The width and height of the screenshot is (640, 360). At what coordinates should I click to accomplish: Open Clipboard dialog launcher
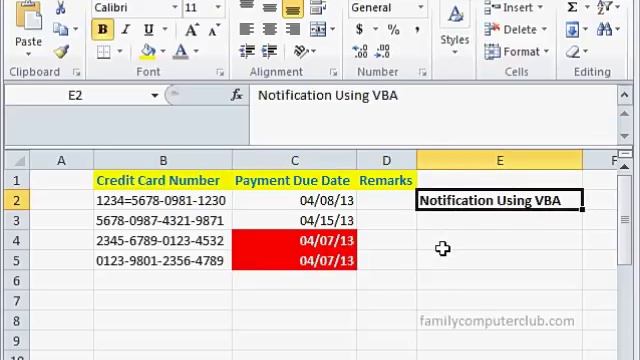(x=76, y=72)
